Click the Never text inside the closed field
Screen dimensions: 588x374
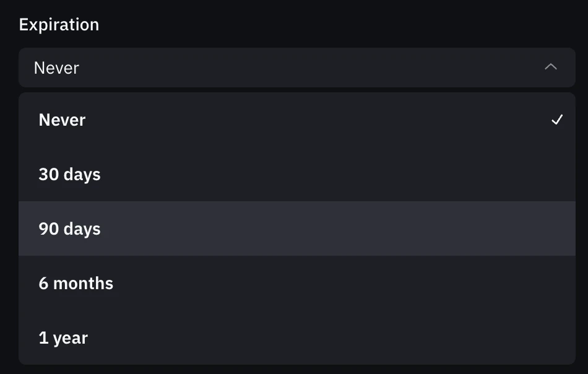[56, 67]
